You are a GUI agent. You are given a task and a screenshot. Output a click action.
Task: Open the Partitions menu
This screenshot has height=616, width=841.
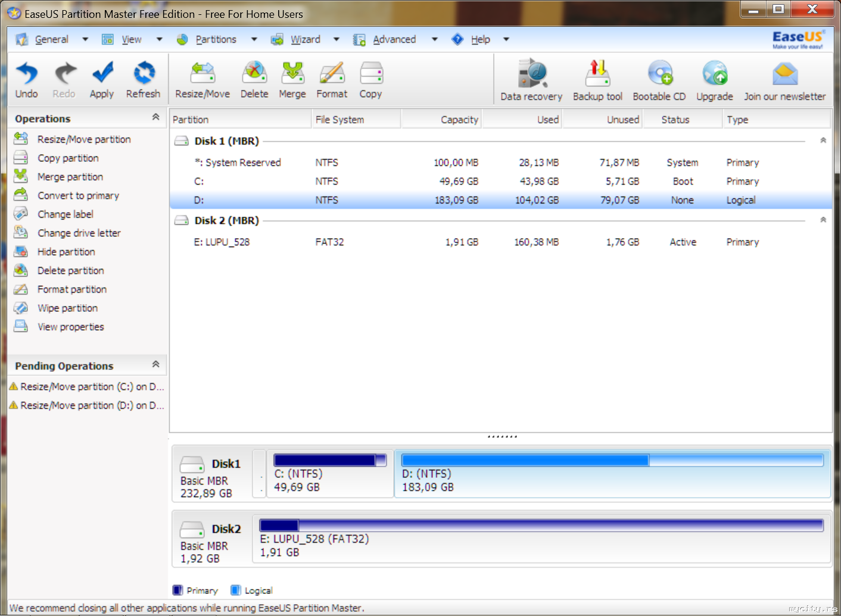click(216, 39)
